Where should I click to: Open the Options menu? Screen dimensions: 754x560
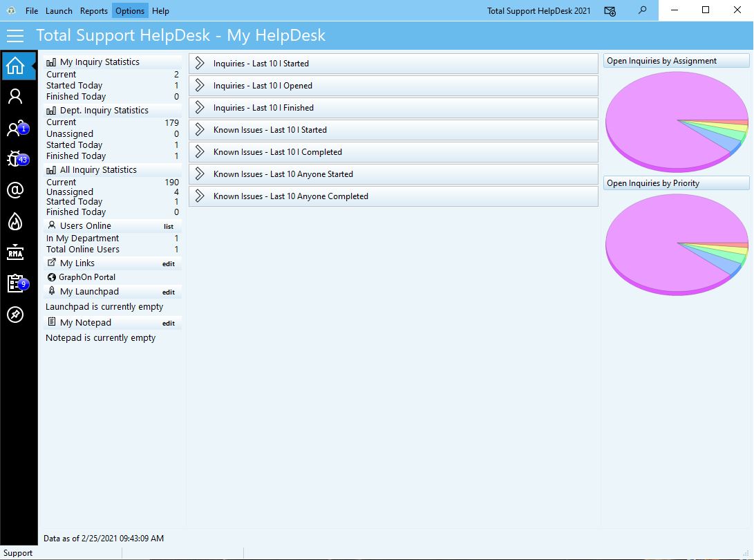(130, 10)
